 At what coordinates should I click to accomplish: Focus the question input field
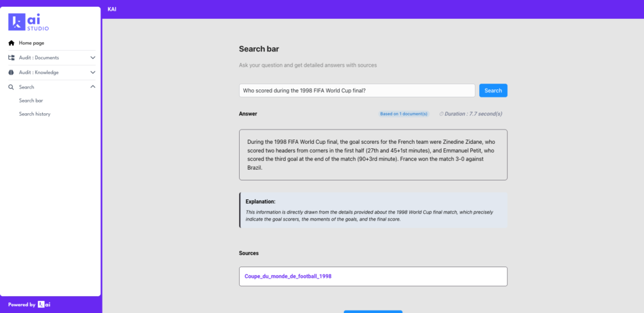[x=357, y=91]
